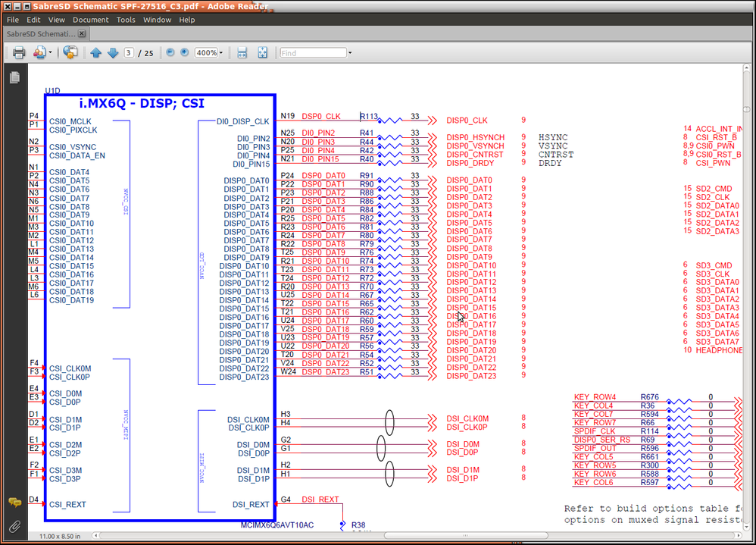Viewport: 756px width, 545px height.
Task: Click the MCIMX6Q6AVT10AC part number
Action: [277, 525]
